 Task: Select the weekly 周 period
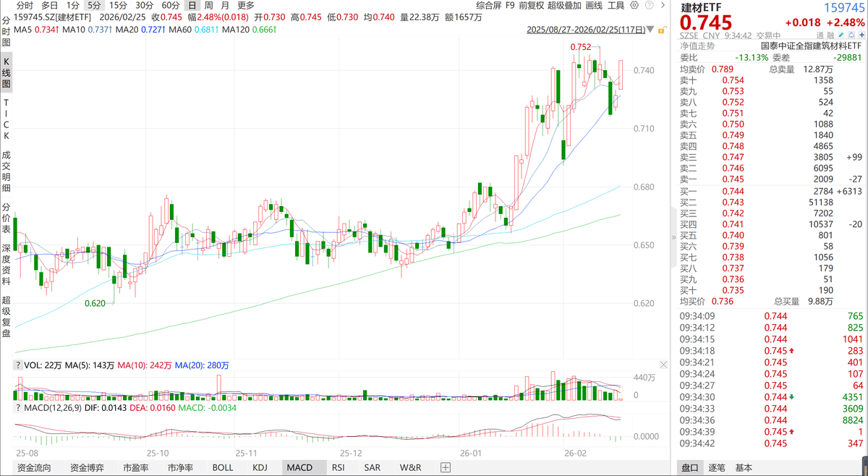[209, 5]
